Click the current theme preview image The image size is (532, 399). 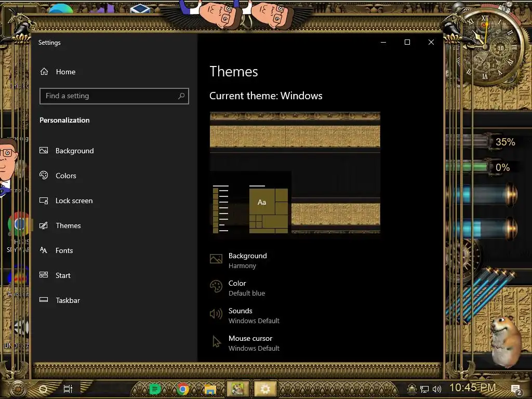coord(295,172)
